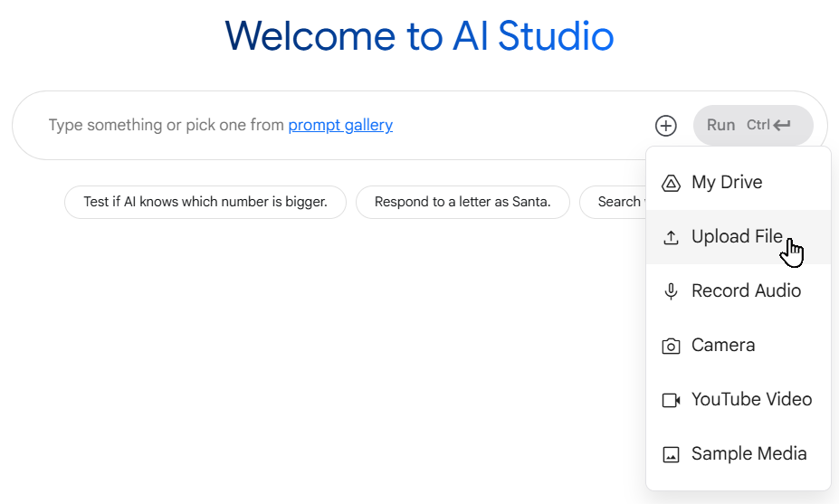This screenshot has width=839, height=504.
Task: Click the Sample Media image icon
Action: click(671, 454)
